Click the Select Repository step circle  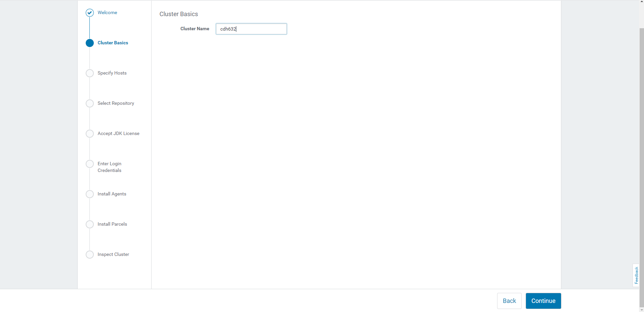coord(89,103)
